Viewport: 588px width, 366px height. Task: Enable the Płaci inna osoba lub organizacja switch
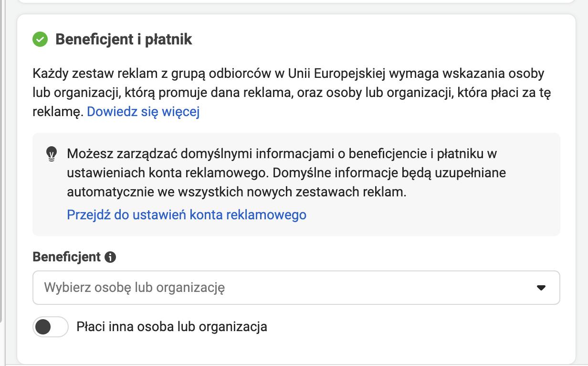tap(51, 327)
